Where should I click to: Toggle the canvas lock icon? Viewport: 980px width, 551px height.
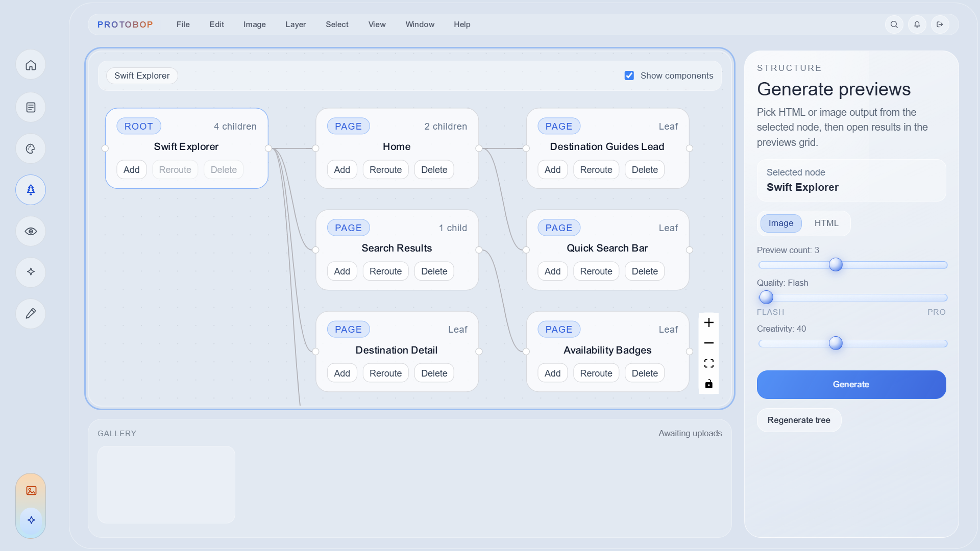pos(708,384)
